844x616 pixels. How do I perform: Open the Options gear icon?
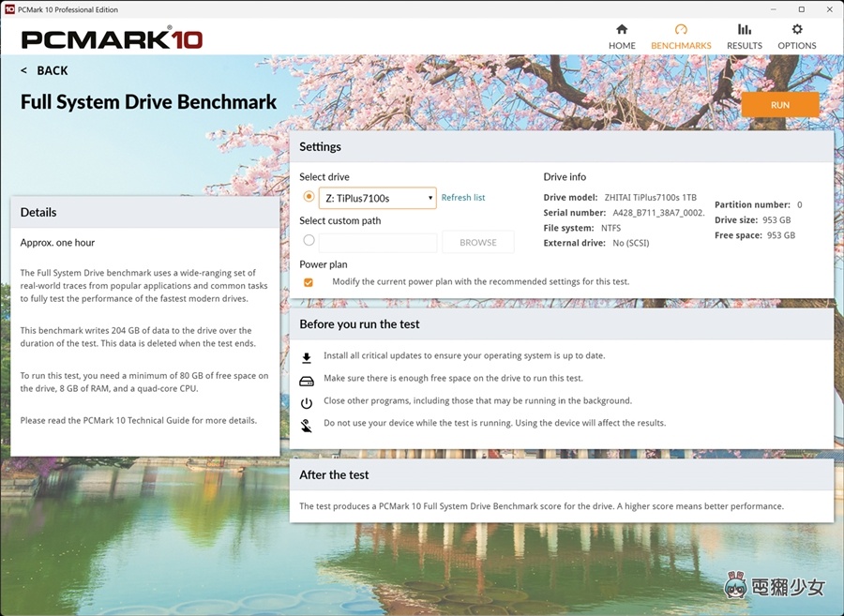tap(797, 30)
